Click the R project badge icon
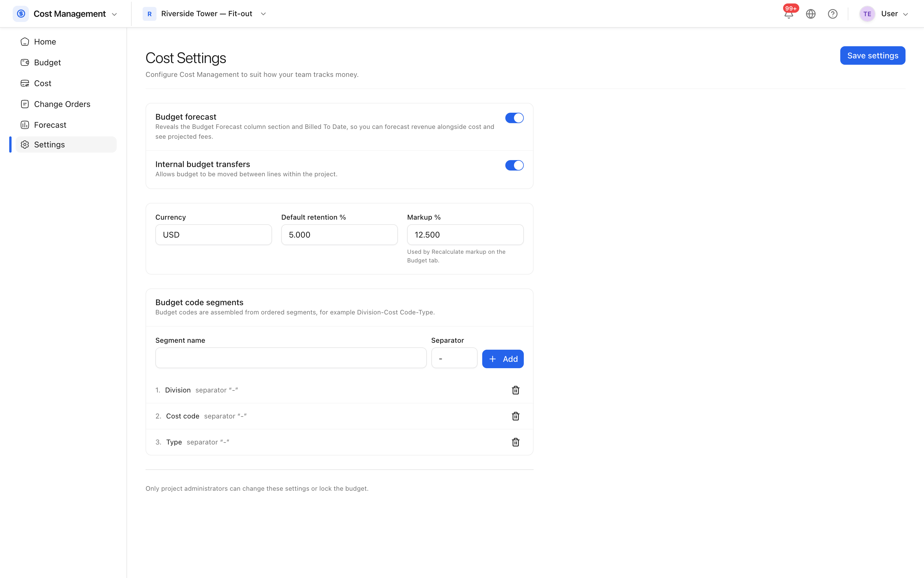924x578 pixels. pyautogui.click(x=149, y=14)
